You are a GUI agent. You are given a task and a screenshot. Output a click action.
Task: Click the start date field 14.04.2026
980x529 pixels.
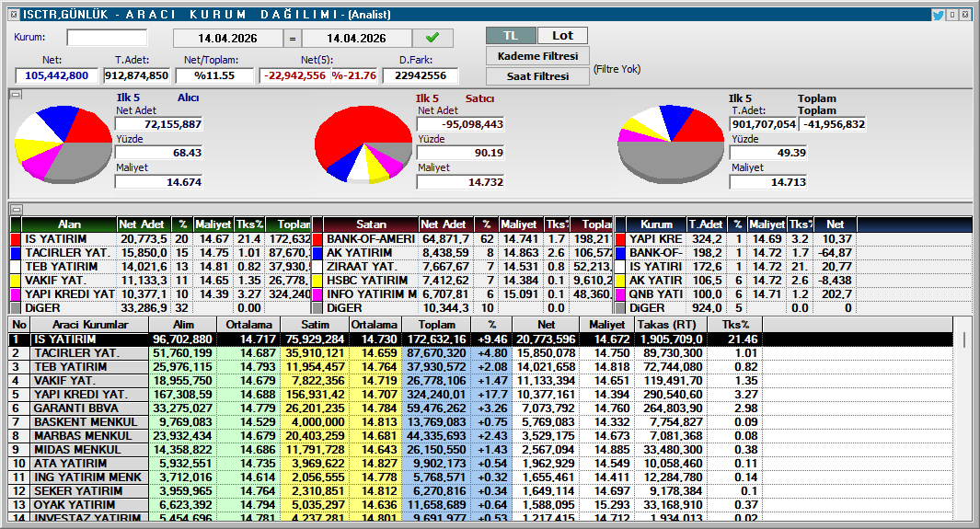click(227, 39)
